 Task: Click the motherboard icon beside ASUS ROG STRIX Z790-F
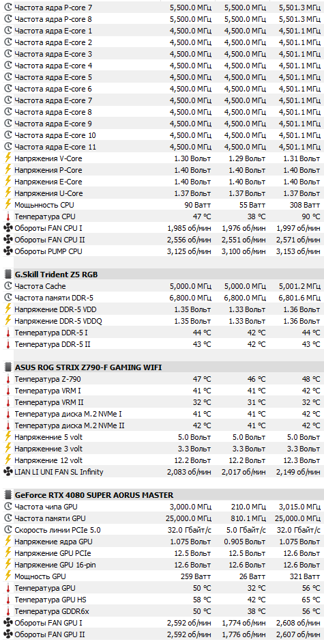click(8, 367)
